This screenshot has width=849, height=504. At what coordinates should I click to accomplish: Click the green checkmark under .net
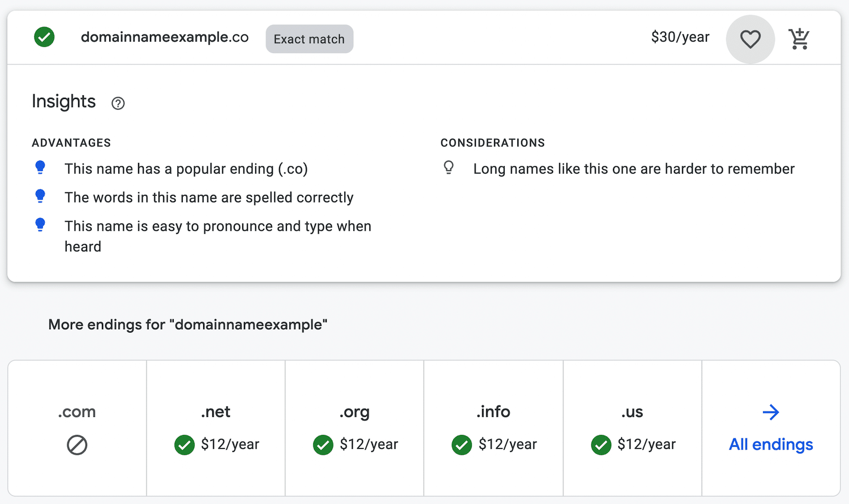185,445
